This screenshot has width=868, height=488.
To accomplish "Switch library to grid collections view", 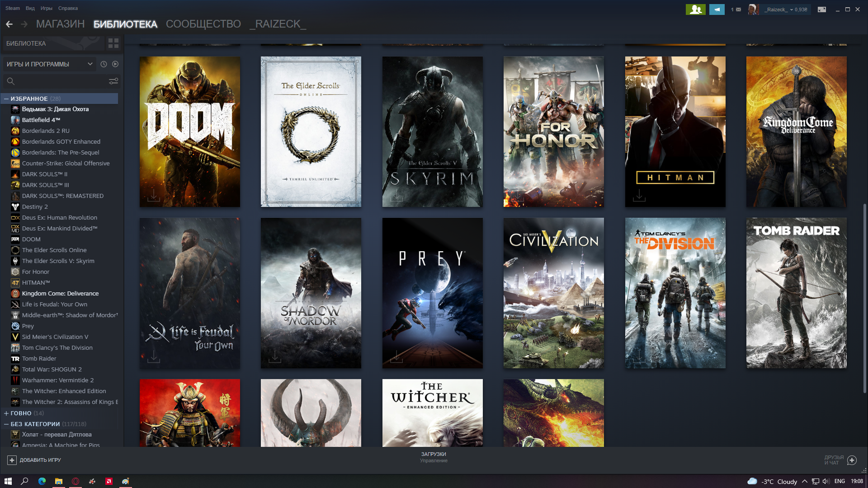I will pyautogui.click(x=113, y=43).
